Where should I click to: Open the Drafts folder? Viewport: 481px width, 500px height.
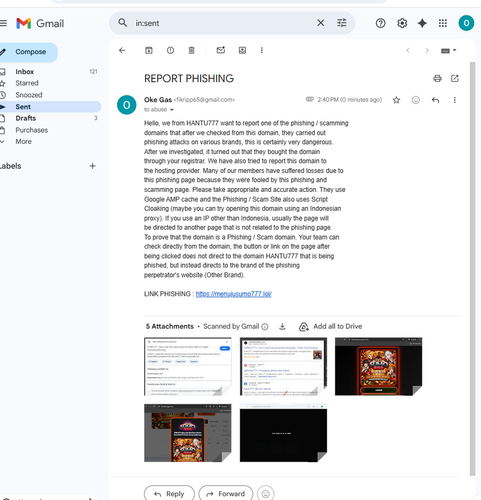(26, 118)
